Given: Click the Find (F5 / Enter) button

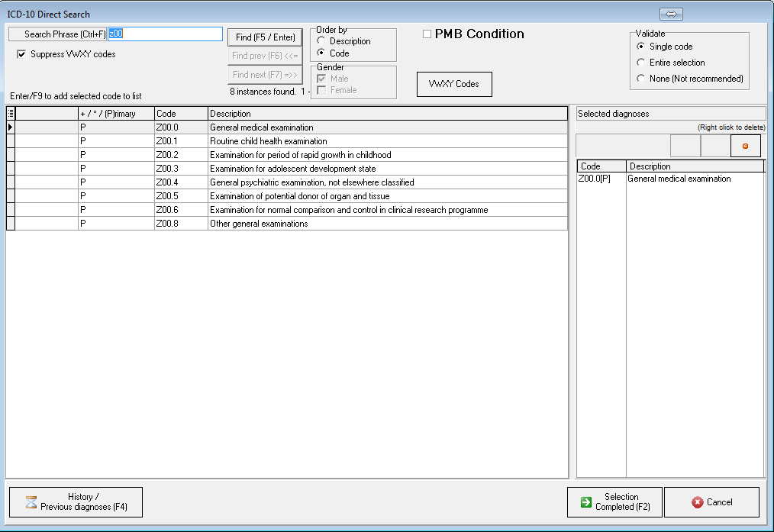Looking at the screenshot, I should pos(265,37).
